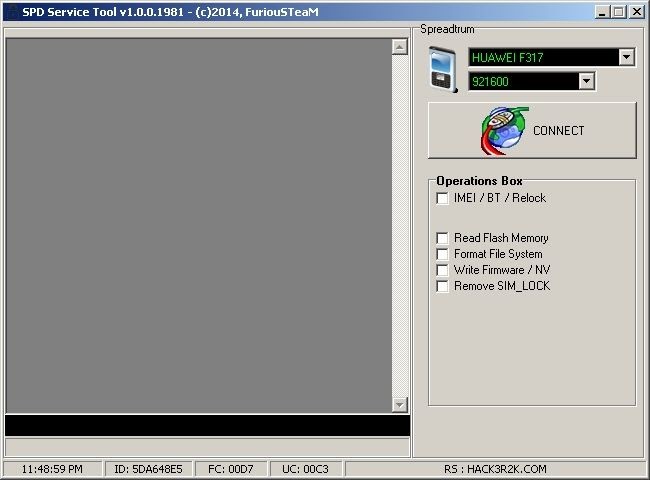Expand the 921600 baud rate dropdown arrow
This screenshot has width=650, height=480.
tap(586, 81)
